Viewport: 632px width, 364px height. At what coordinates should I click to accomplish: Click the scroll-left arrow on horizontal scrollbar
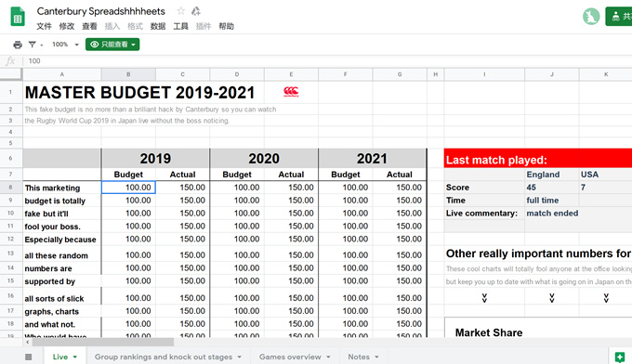point(27,343)
